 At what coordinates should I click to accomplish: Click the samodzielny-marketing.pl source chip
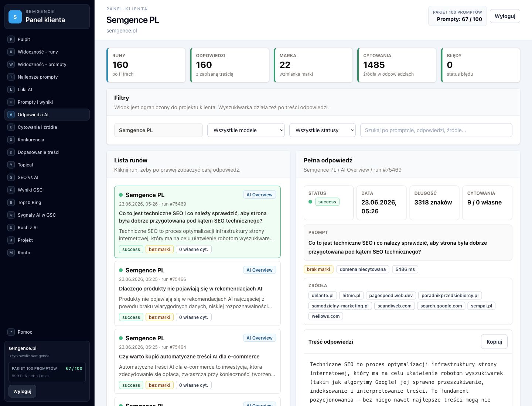340,306
